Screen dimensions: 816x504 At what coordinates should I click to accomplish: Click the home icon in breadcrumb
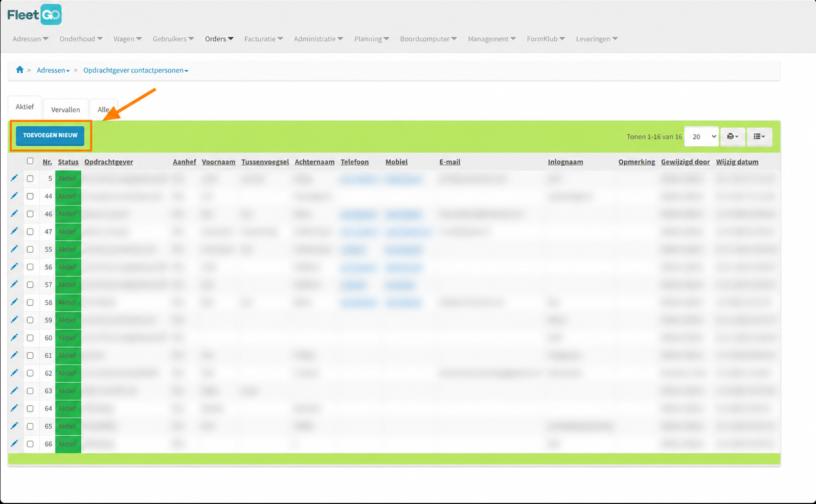(19, 70)
